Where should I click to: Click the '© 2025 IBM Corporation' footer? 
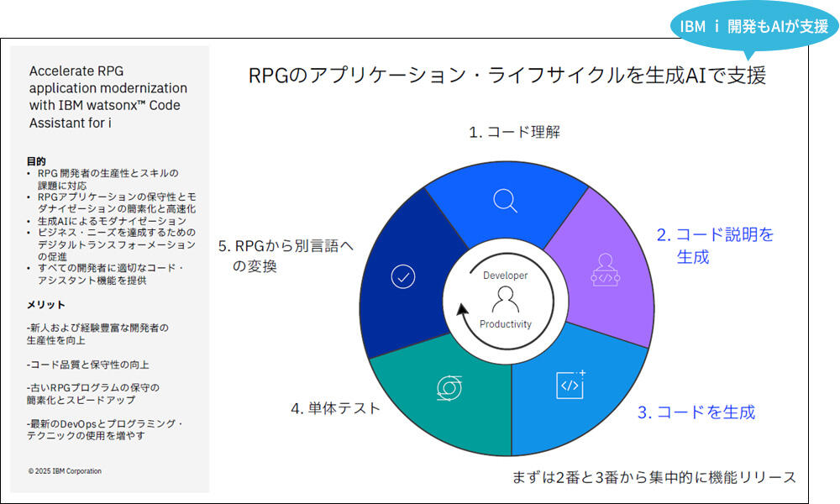65,471
